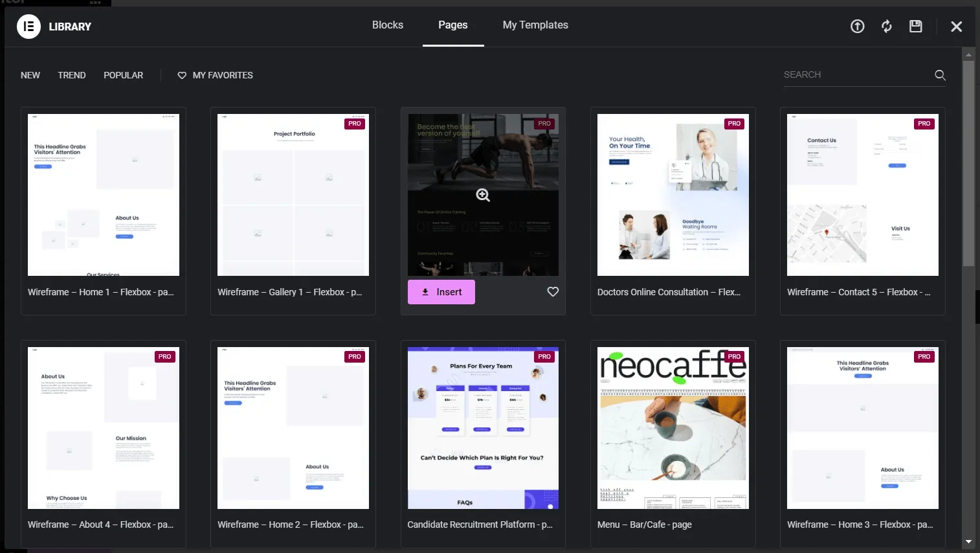Click the download arrow inside the Insert button
Screen dimensions: 980x553
[x=424, y=291]
